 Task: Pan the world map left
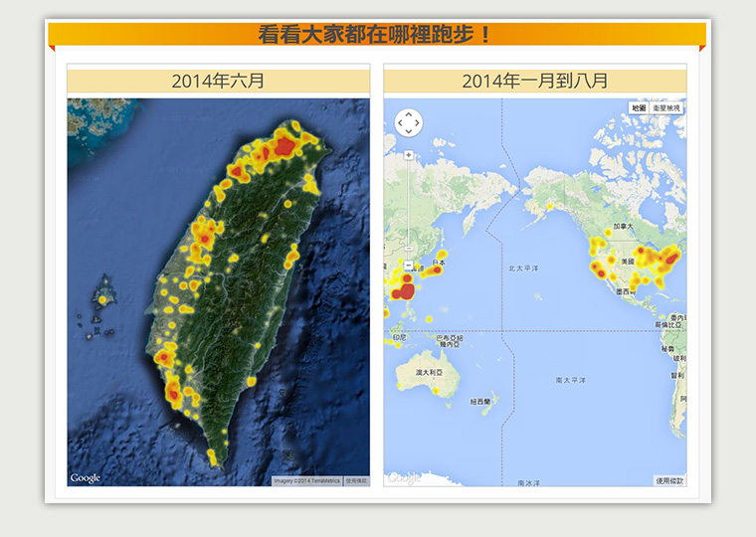pyautogui.click(x=400, y=123)
